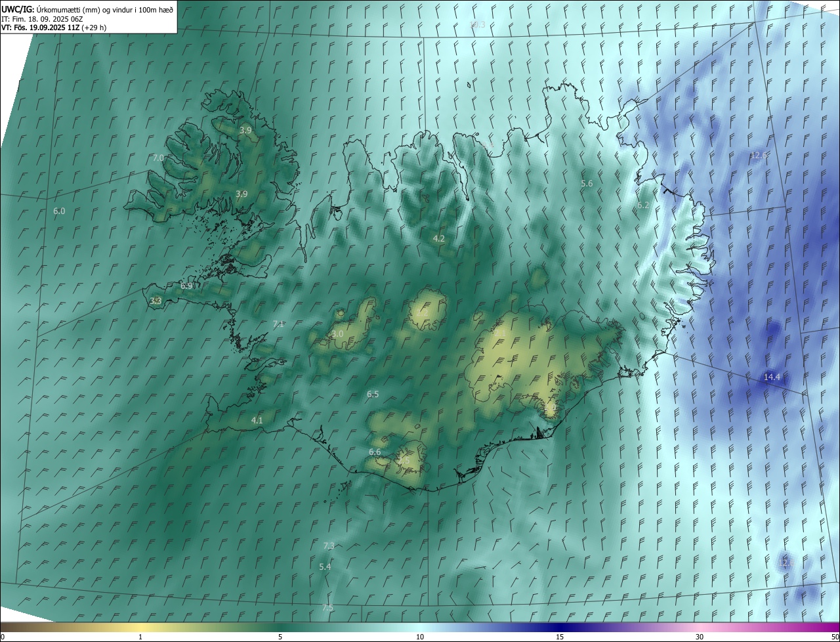Click the 7.3 value label on the map
The width and height of the screenshot is (840, 642).
329,546
